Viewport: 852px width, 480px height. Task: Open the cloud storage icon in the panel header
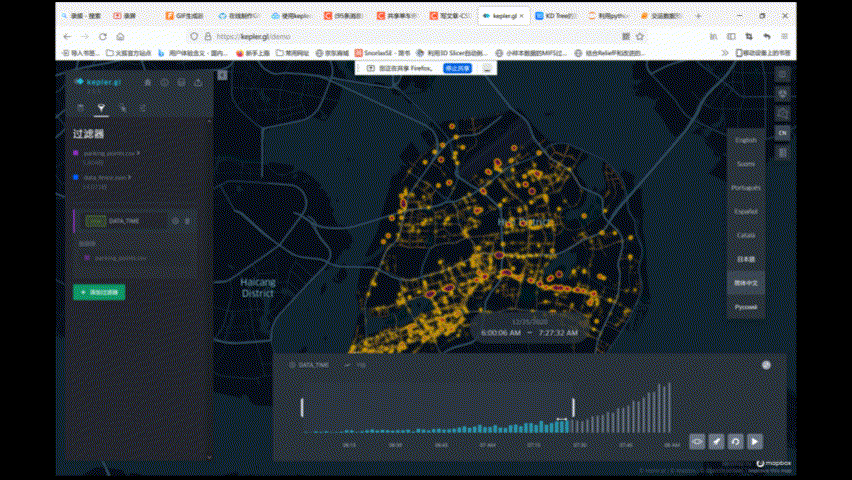181,82
